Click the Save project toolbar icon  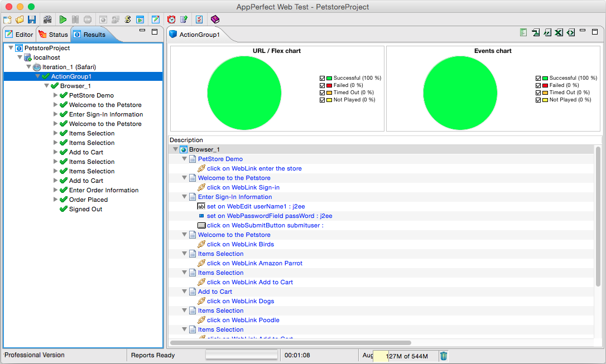tap(31, 19)
